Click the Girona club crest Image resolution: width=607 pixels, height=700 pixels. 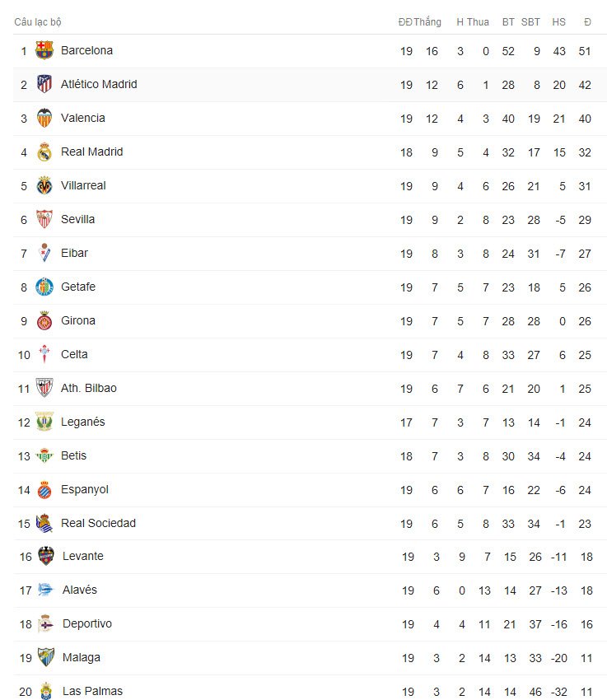pos(44,320)
